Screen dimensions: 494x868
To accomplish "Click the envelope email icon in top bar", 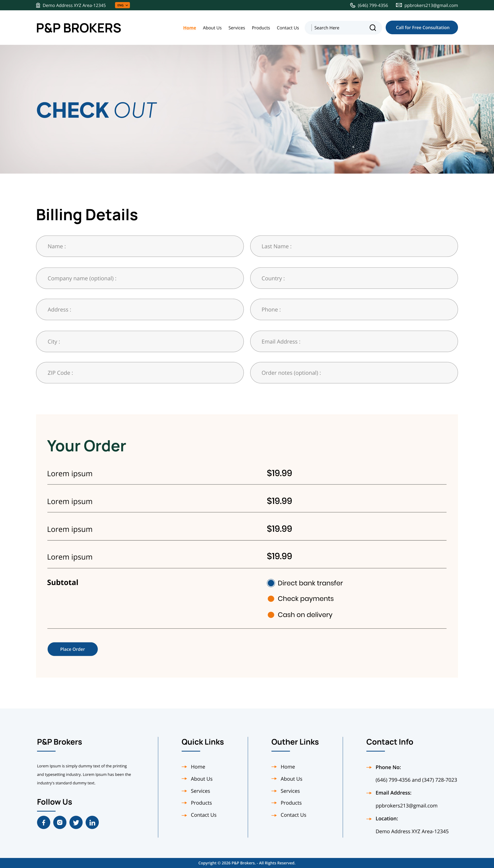I will [x=399, y=5].
